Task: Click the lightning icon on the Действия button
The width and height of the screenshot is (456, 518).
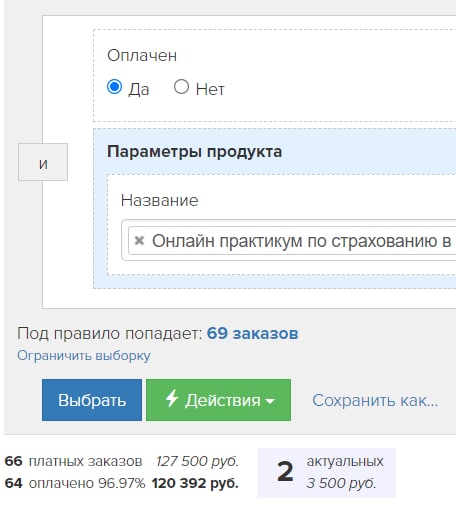Action: click(172, 398)
